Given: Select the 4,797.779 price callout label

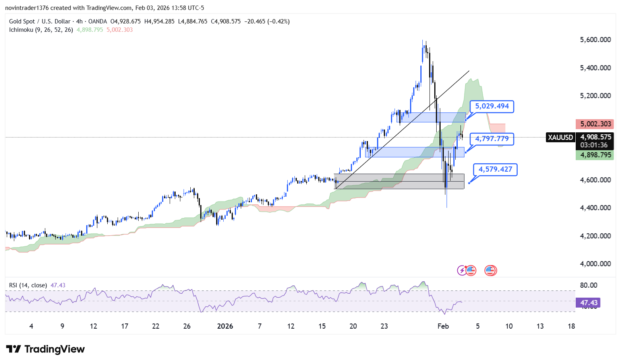Looking at the screenshot, I should click(492, 139).
